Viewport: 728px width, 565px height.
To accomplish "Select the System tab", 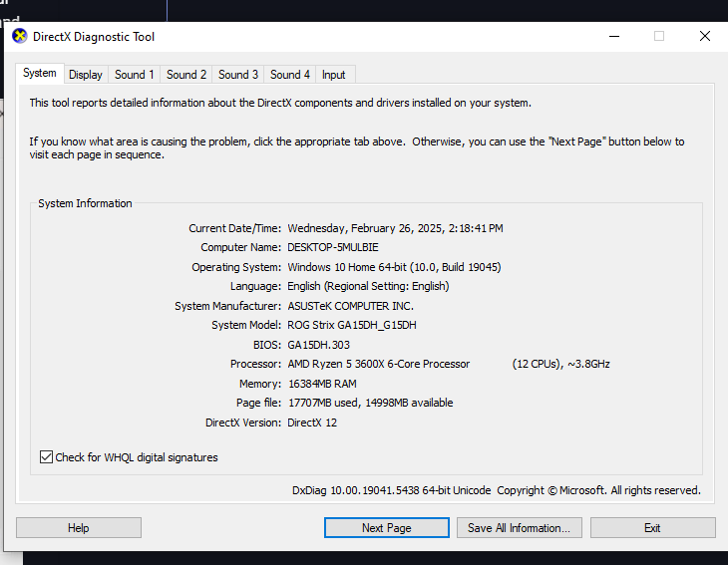I will click(40, 74).
